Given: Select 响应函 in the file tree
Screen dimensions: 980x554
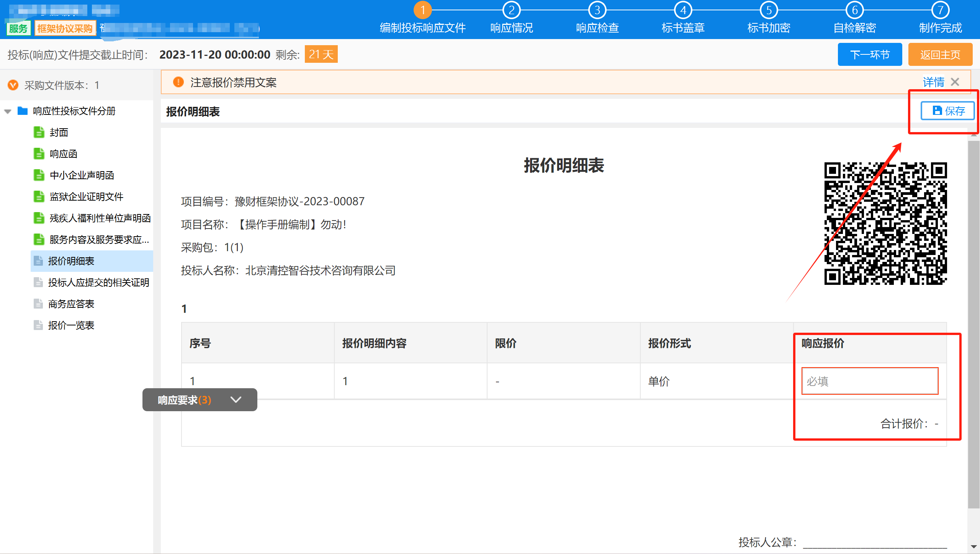Looking at the screenshot, I should (x=64, y=154).
